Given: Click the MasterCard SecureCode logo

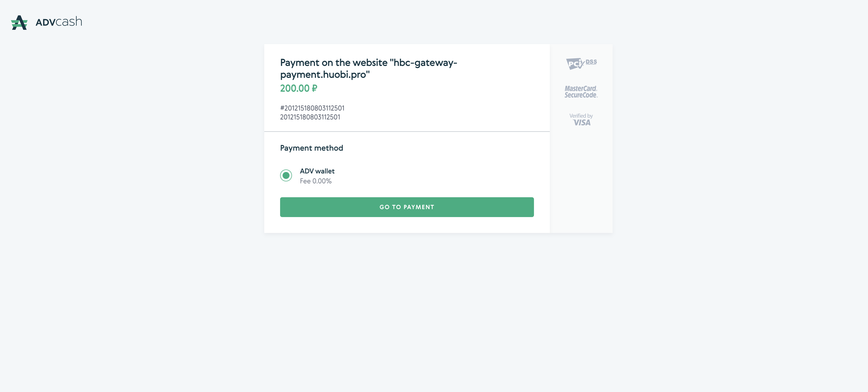Looking at the screenshot, I should [581, 92].
